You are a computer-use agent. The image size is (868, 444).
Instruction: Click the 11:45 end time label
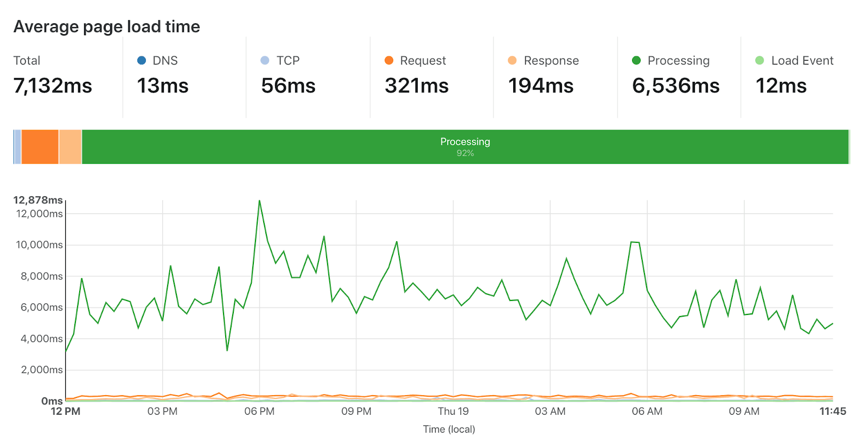(x=833, y=411)
